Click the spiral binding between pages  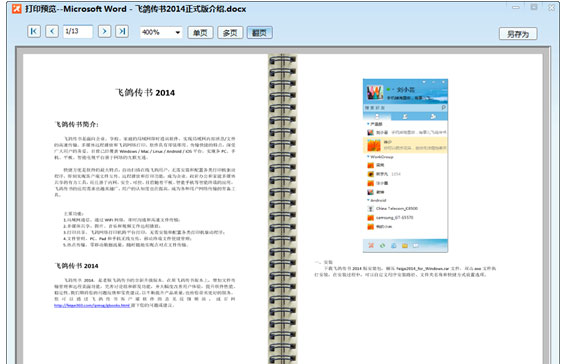point(282,209)
